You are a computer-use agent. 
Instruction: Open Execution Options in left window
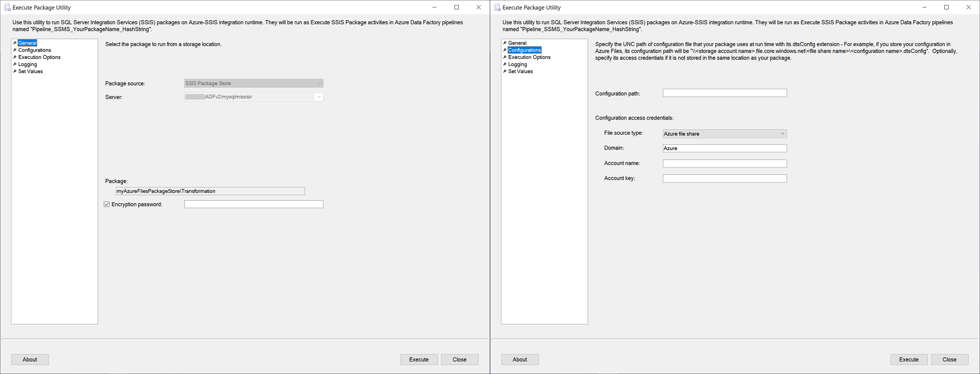39,57
